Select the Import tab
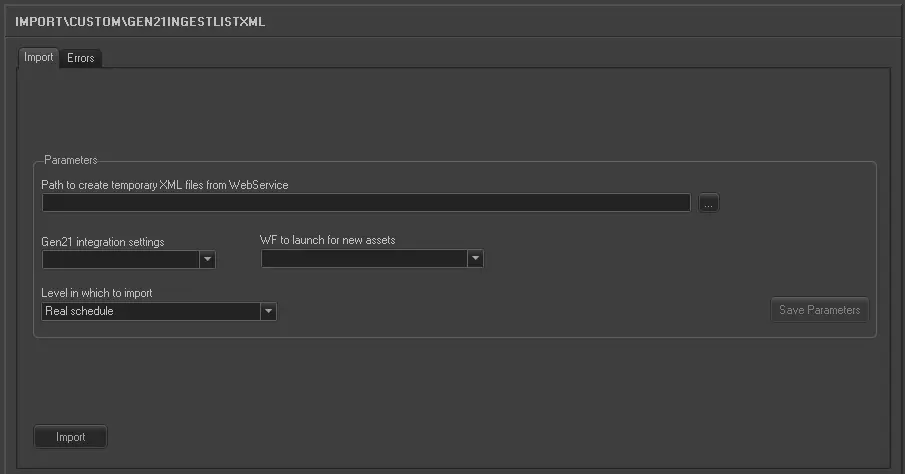Viewport: 905px width, 474px height. point(39,58)
